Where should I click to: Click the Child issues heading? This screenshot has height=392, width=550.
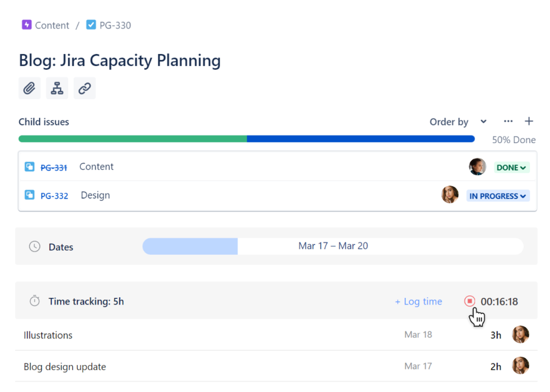coord(44,122)
